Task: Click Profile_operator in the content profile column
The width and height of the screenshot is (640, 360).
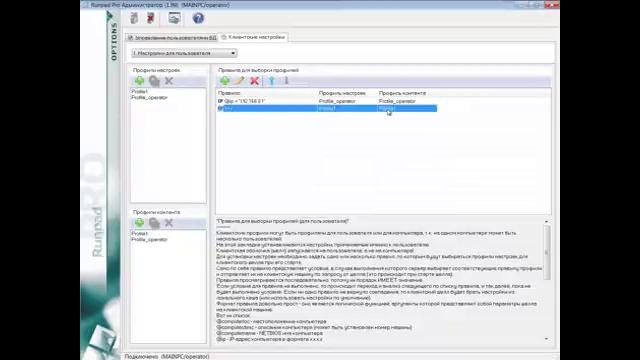Action: point(397,101)
